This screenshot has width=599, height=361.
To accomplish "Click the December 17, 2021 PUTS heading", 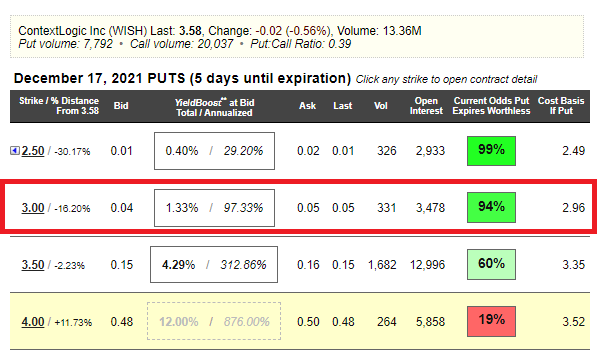I will 182,78.
